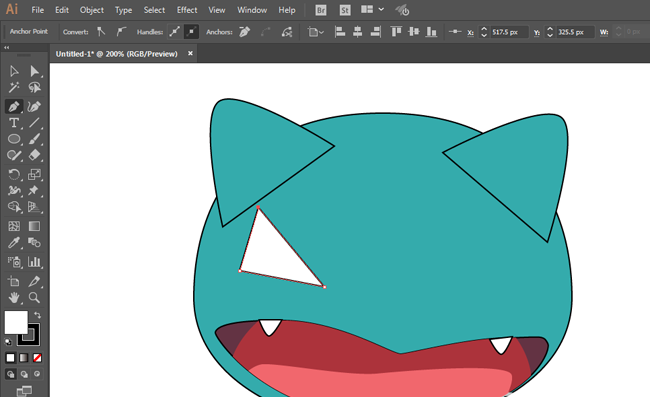The height and width of the screenshot is (397, 650).
Task: Open Adobe Bridge via Br icon
Action: [321, 10]
